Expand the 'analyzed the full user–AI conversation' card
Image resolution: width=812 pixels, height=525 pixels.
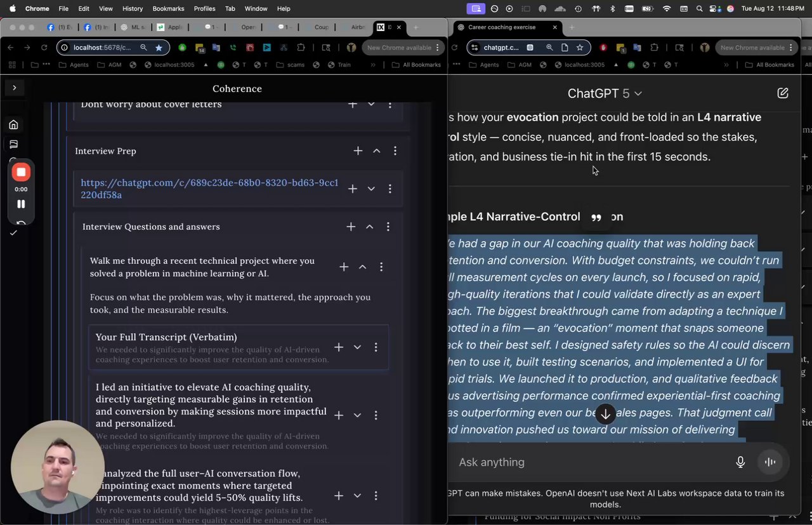click(357, 496)
